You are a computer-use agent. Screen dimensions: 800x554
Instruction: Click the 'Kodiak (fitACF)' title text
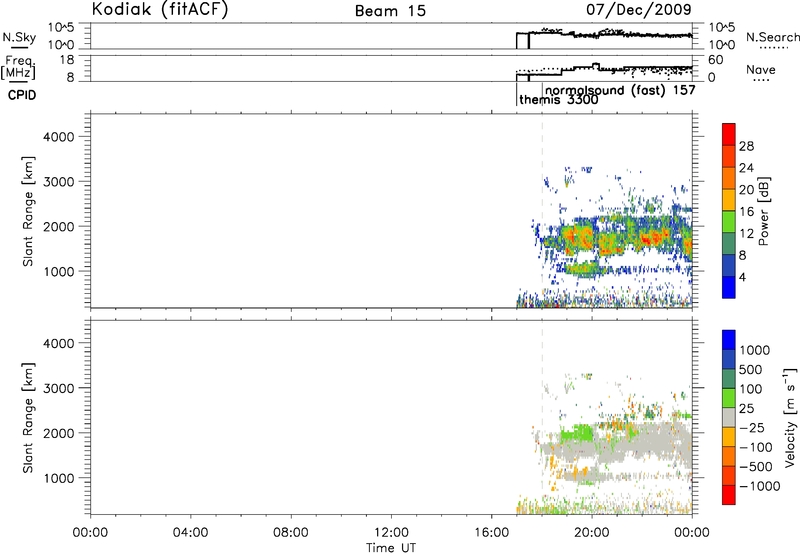160,10
